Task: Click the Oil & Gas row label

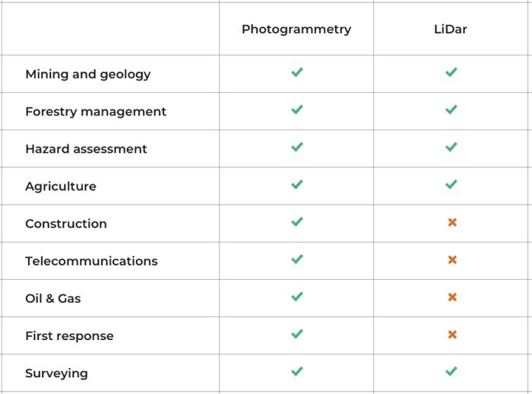Action: pyautogui.click(x=53, y=299)
